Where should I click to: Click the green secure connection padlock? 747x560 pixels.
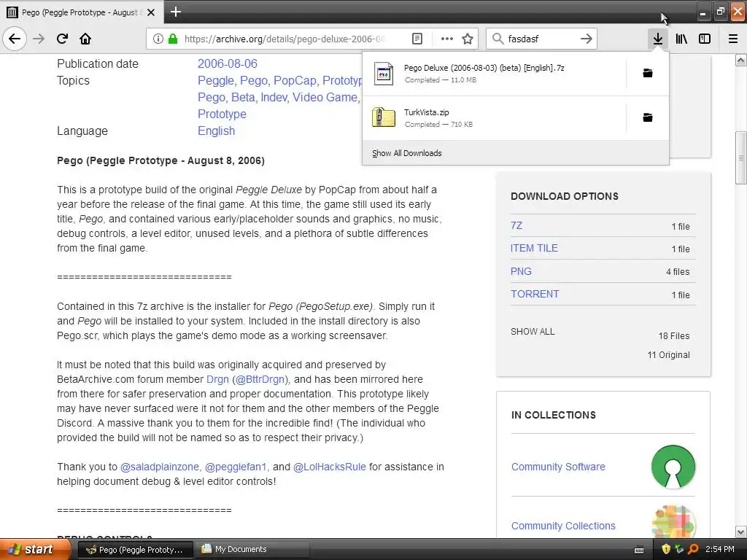click(173, 39)
